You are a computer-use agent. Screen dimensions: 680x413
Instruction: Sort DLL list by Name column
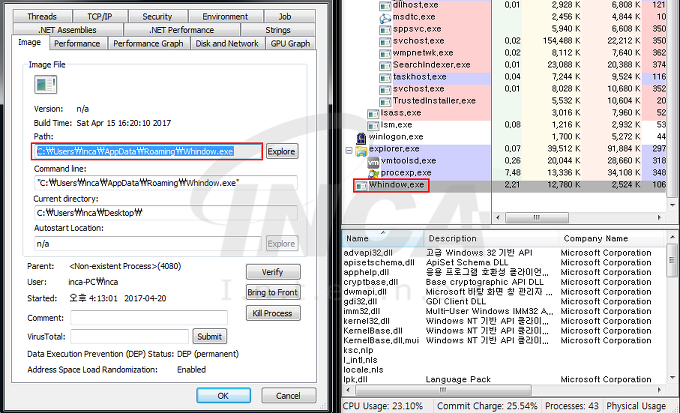[x=383, y=238]
